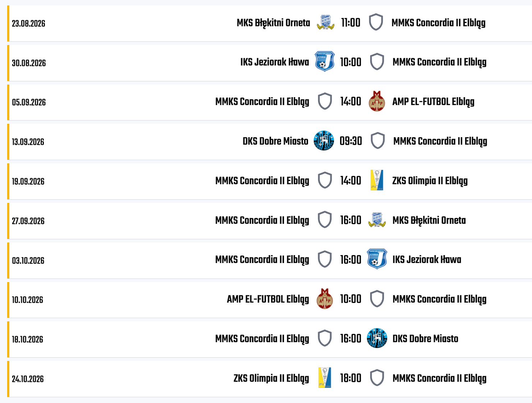
Task: Open IKS Jeziorak Iława home team link on 30.08.2026
Action: click(275, 62)
